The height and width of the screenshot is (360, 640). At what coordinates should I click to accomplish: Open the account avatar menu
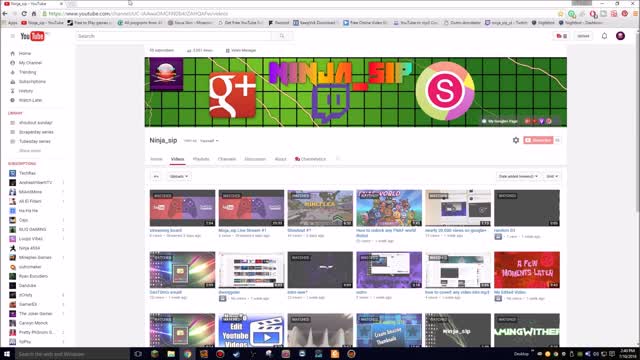click(620, 36)
